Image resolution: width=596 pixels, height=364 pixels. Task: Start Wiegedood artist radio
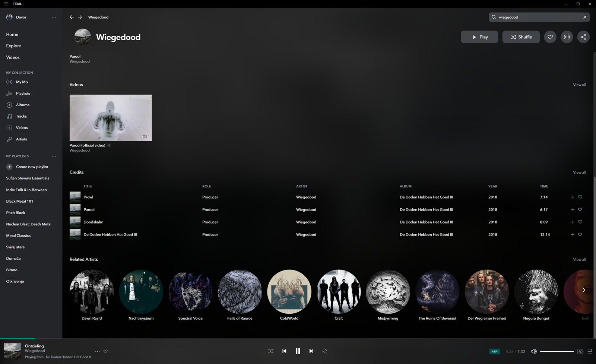point(567,37)
